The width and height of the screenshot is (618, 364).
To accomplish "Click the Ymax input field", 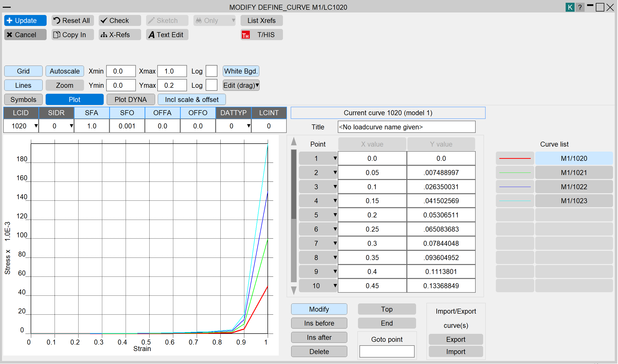I will pyautogui.click(x=172, y=85).
